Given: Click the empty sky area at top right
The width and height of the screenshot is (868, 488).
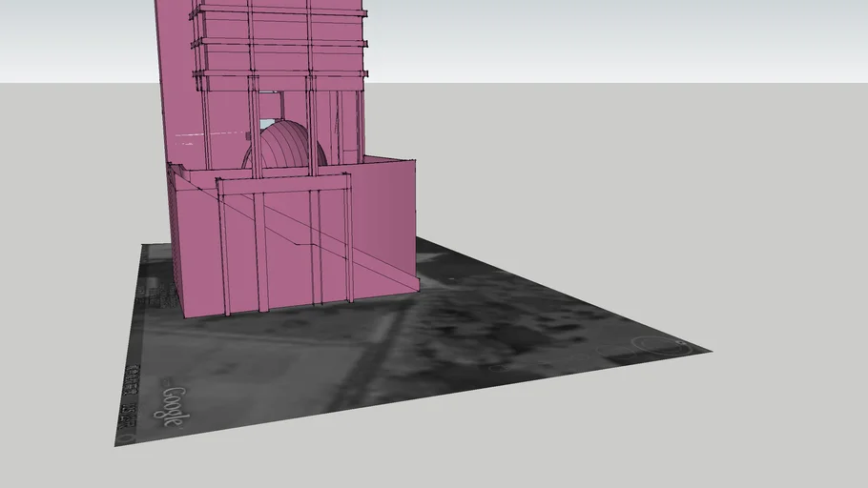Looking at the screenshot, I should [x=668, y=38].
